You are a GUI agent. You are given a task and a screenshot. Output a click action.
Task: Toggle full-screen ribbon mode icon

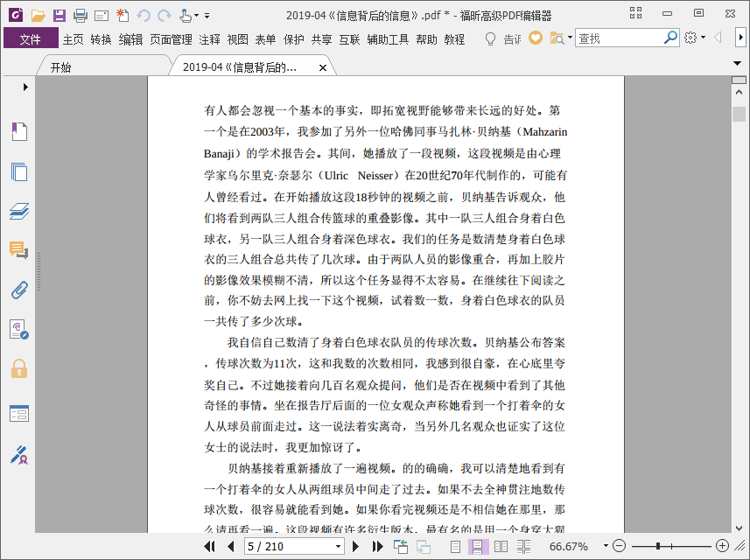[635, 13]
